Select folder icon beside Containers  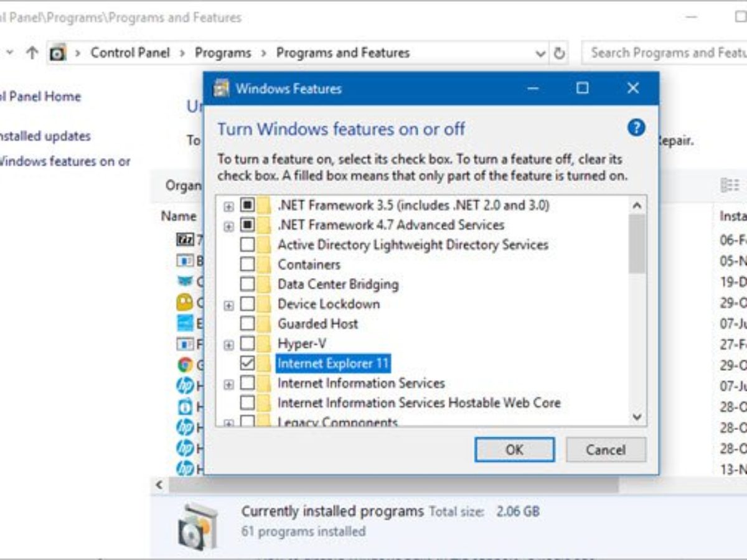265,264
